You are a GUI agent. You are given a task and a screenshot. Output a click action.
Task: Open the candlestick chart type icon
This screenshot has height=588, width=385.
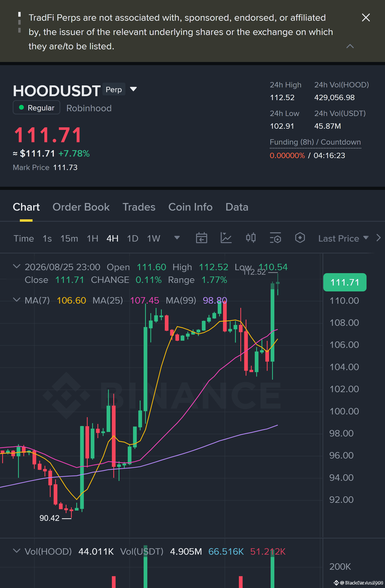tap(251, 238)
